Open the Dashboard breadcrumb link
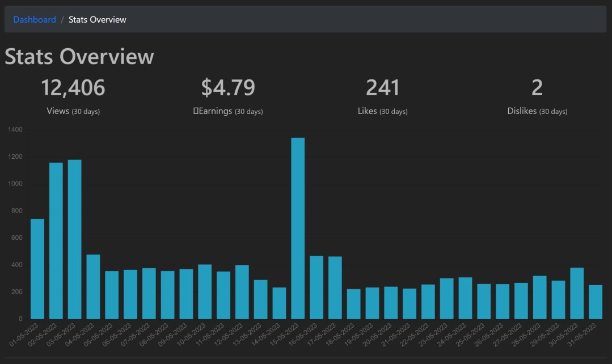Viewport: 612px width, 364px height. (35, 19)
